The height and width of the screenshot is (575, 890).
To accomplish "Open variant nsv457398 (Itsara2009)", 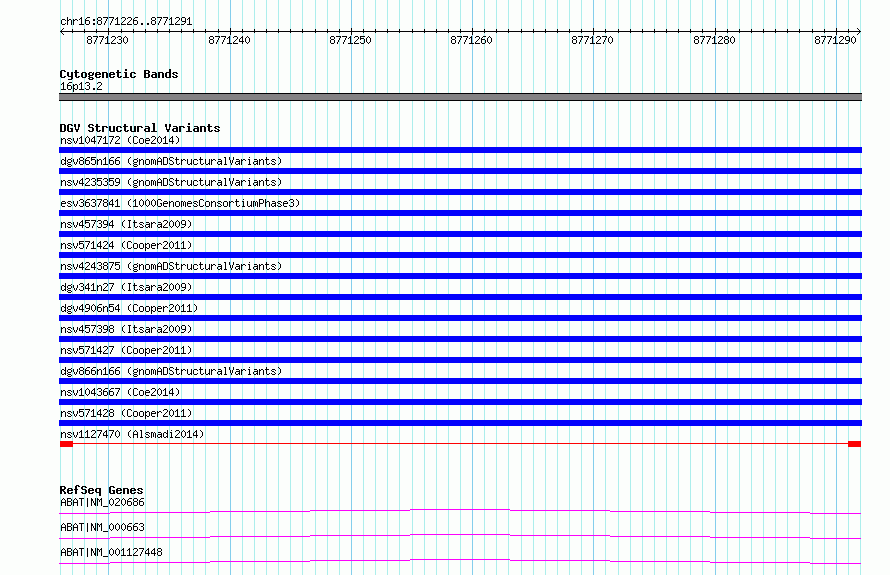I will (126, 329).
